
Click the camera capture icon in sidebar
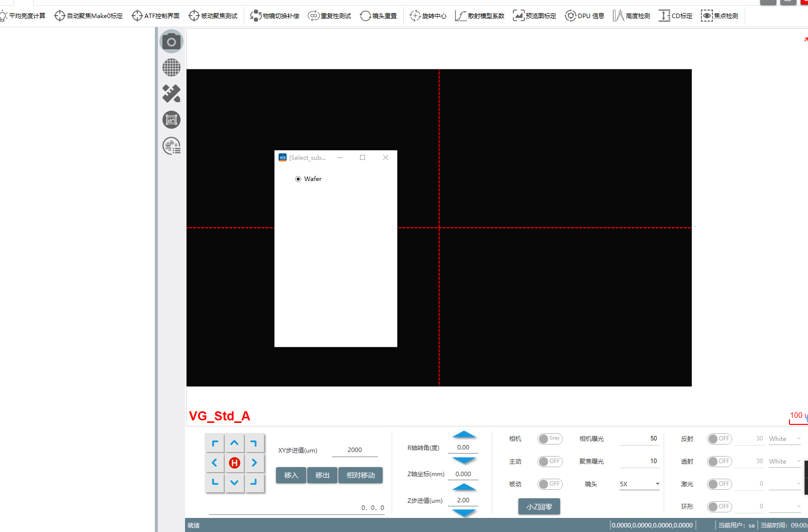click(171, 42)
